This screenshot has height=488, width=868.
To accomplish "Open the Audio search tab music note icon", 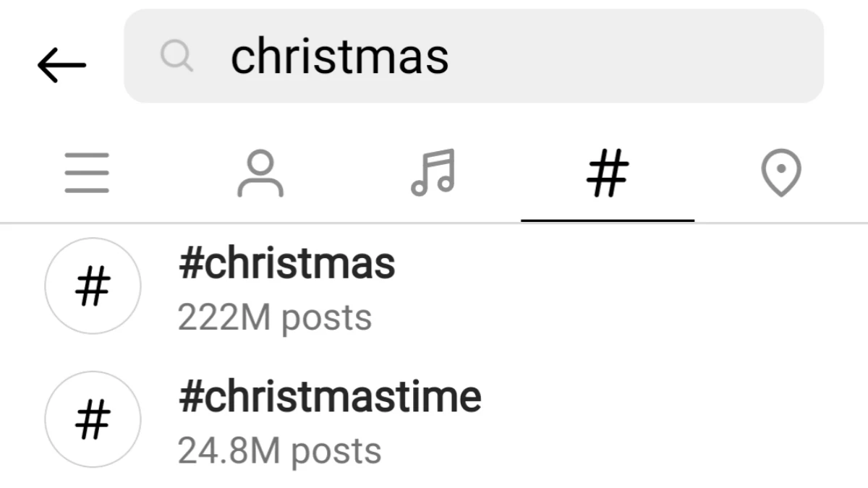I will (433, 172).
